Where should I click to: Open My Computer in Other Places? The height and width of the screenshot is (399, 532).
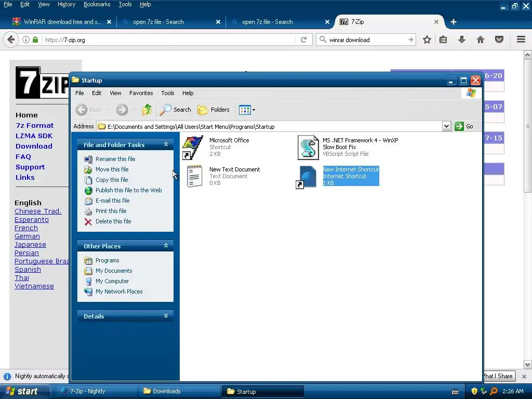pos(112,281)
